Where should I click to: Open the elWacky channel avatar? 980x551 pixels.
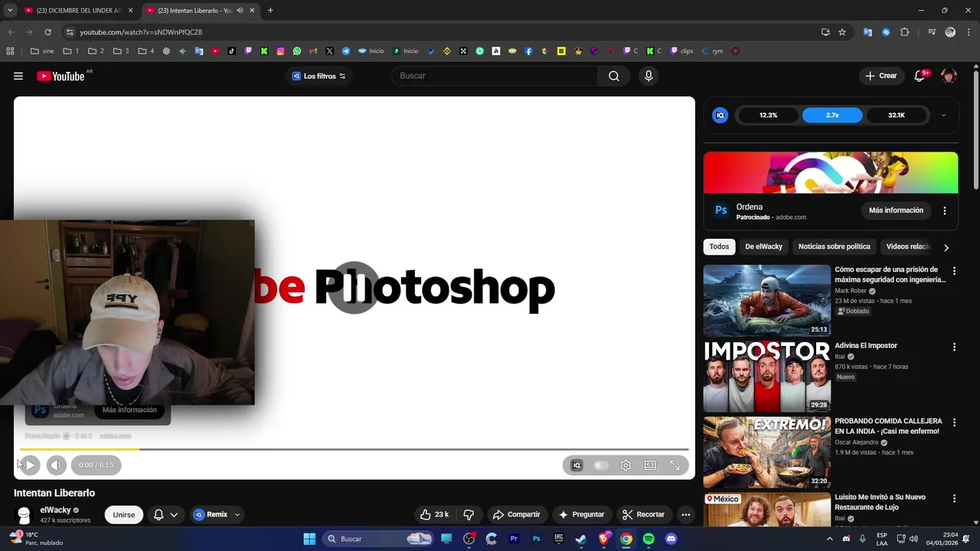[24, 514]
